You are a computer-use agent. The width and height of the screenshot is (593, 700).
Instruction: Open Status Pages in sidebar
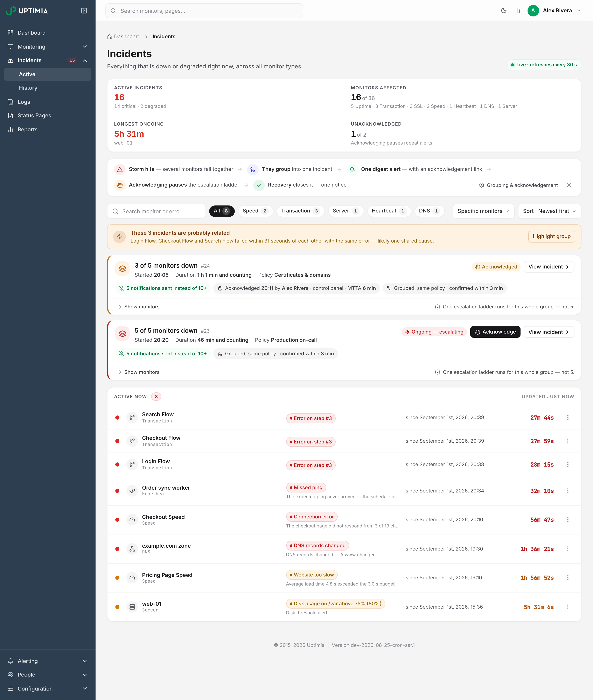[48, 115]
